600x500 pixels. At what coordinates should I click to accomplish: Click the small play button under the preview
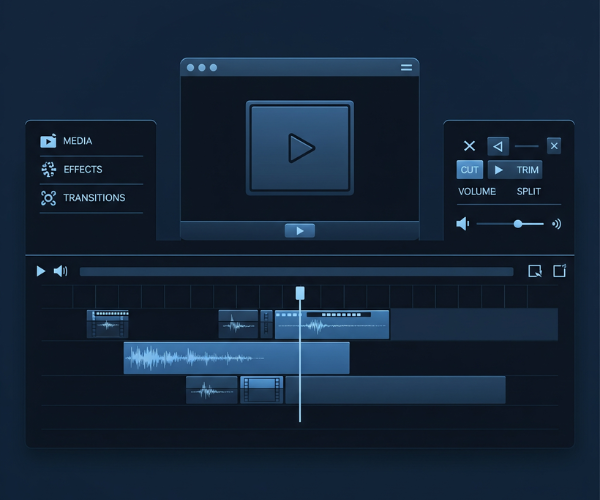(300, 231)
